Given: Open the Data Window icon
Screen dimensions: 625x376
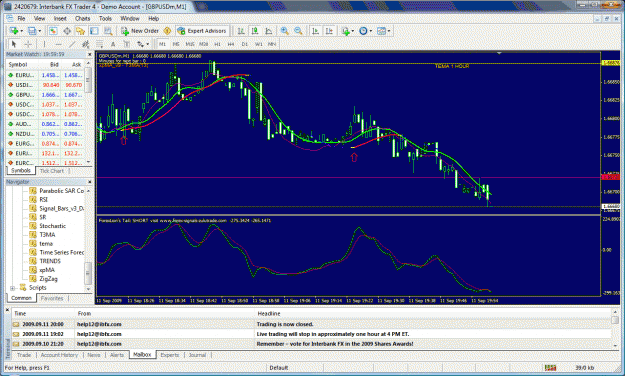Looking at the screenshot, I should click(67, 31).
